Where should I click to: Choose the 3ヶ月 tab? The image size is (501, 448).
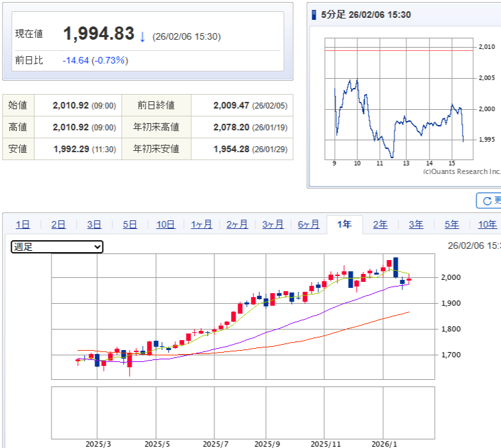coord(273,224)
